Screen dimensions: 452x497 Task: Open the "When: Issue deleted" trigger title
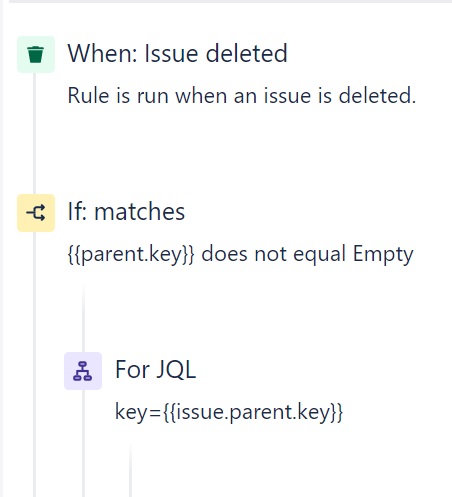click(x=177, y=53)
